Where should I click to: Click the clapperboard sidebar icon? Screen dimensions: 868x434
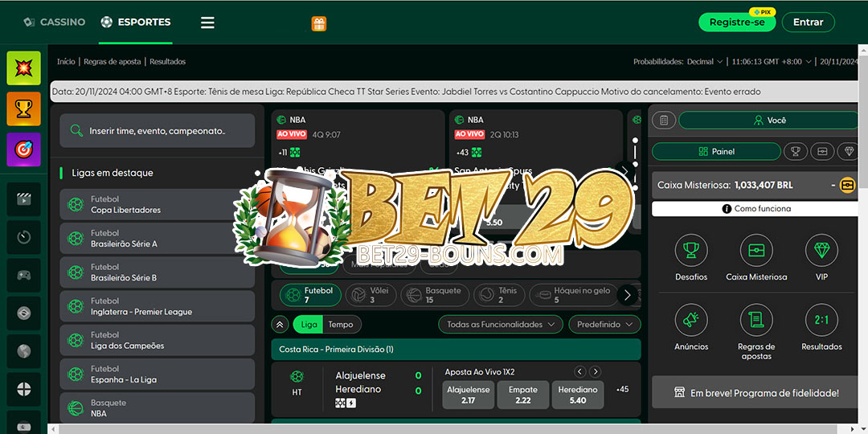(24, 199)
